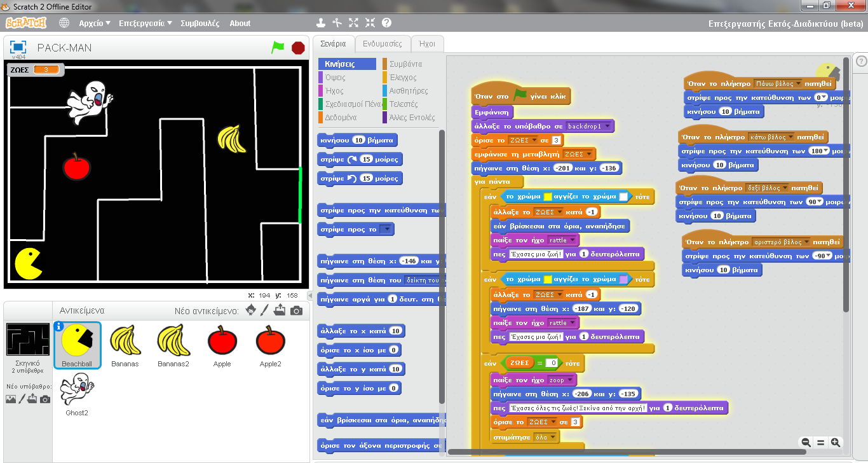
Task: Select the Τελεστές block category
Action: (410, 104)
